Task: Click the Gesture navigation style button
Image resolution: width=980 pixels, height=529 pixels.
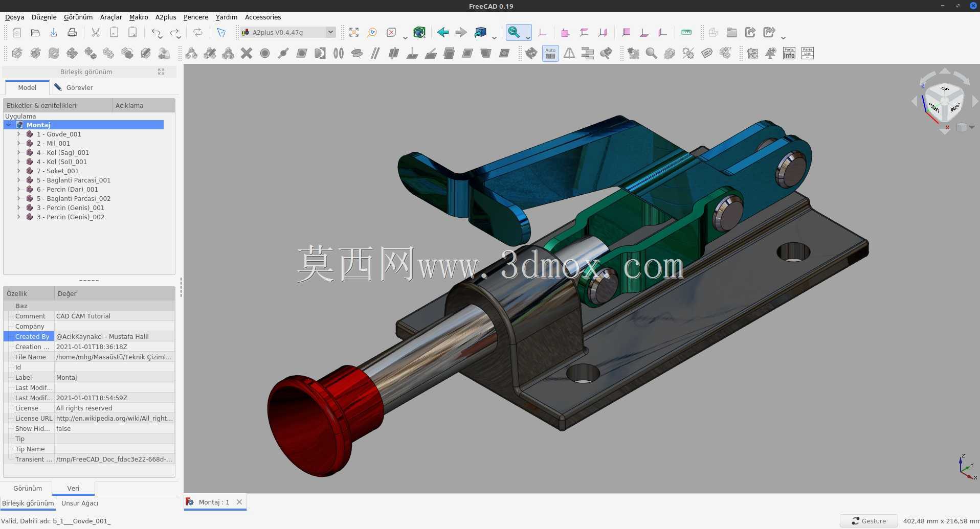Action: (x=868, y=521)
